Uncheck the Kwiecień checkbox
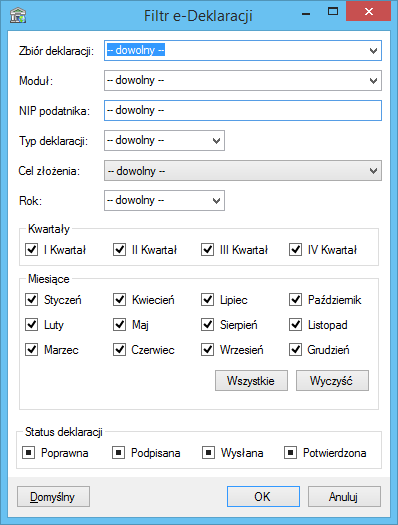The height and width of the screenshot is (525, 398). [x=120, y=299]
